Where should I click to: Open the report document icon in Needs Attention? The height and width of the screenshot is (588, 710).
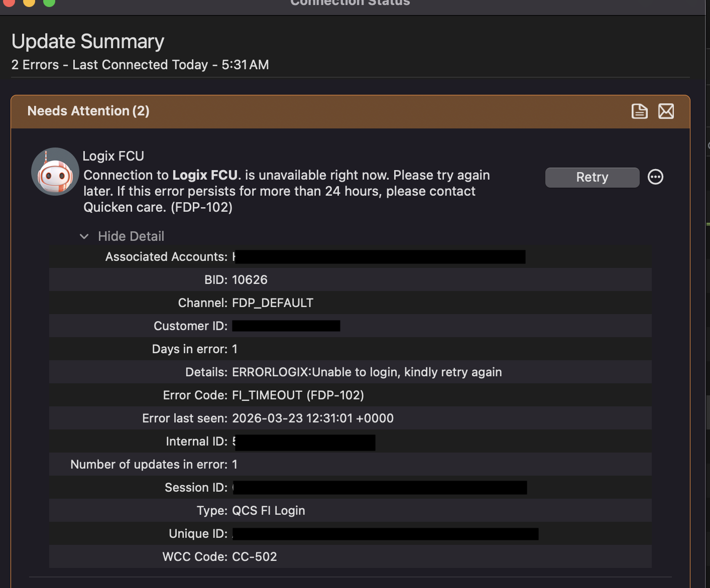tap(639, 111)
